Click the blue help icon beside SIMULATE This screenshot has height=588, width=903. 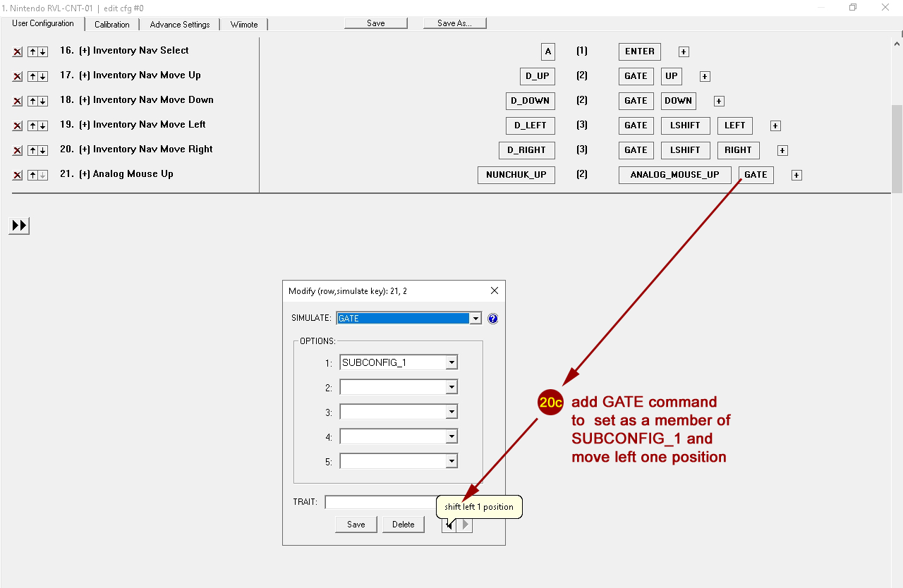click(x=492, y=319)
